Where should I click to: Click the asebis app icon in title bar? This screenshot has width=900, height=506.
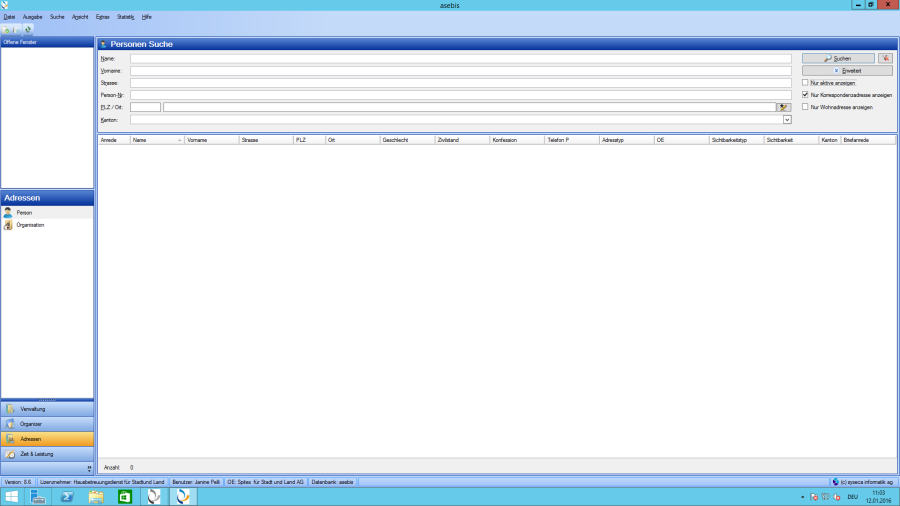click(5, 5)
